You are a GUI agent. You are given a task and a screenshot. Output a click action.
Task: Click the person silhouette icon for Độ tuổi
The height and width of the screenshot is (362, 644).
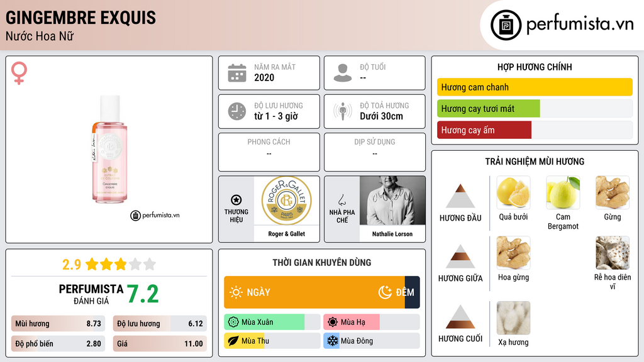click(x=343, y=73)
